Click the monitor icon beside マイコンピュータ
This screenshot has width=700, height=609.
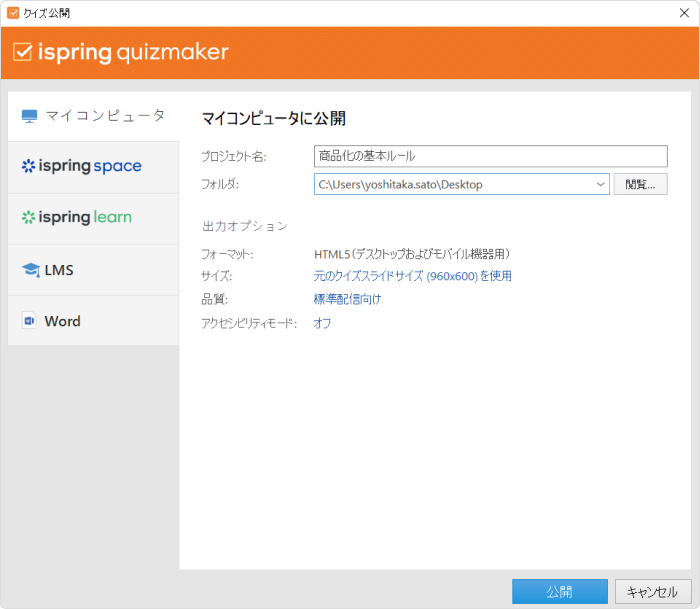pyautogui.click(x=29, y=116)
